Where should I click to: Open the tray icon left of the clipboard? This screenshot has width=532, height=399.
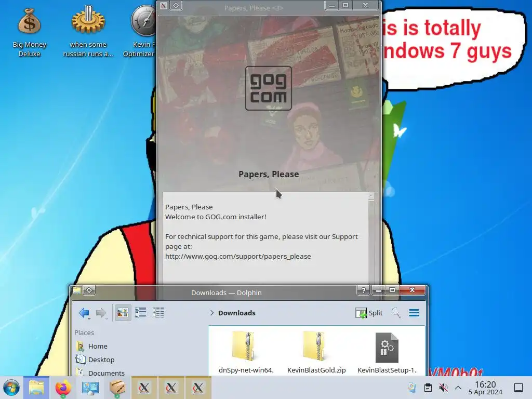click(x=412, y=388)
